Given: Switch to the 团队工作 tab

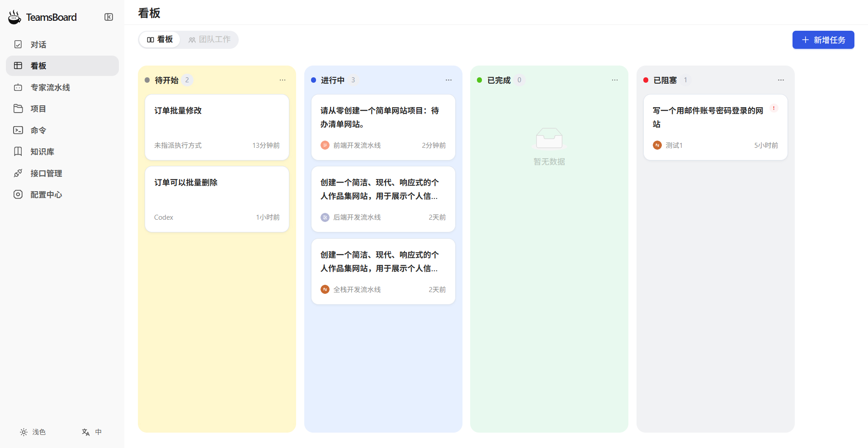Looking at the screenshot, I should (209, 40).
